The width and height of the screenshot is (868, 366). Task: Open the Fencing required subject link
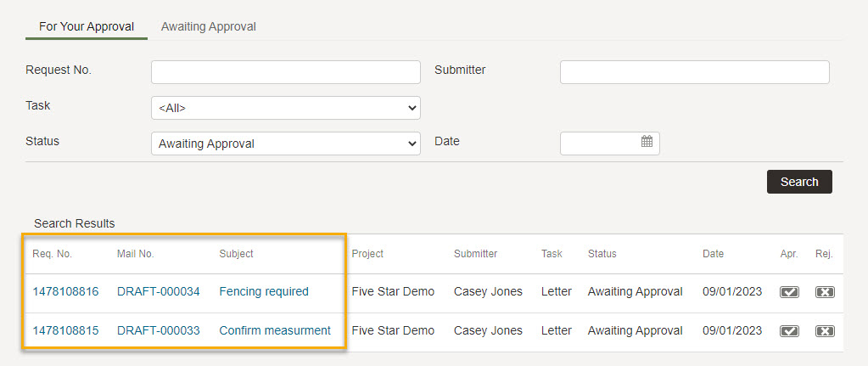click(x=264, y=291)
